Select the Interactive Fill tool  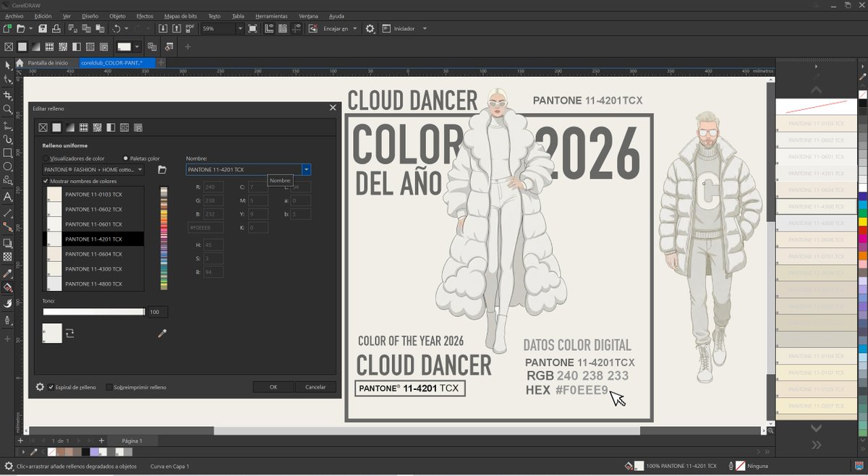tap(8, 287)
